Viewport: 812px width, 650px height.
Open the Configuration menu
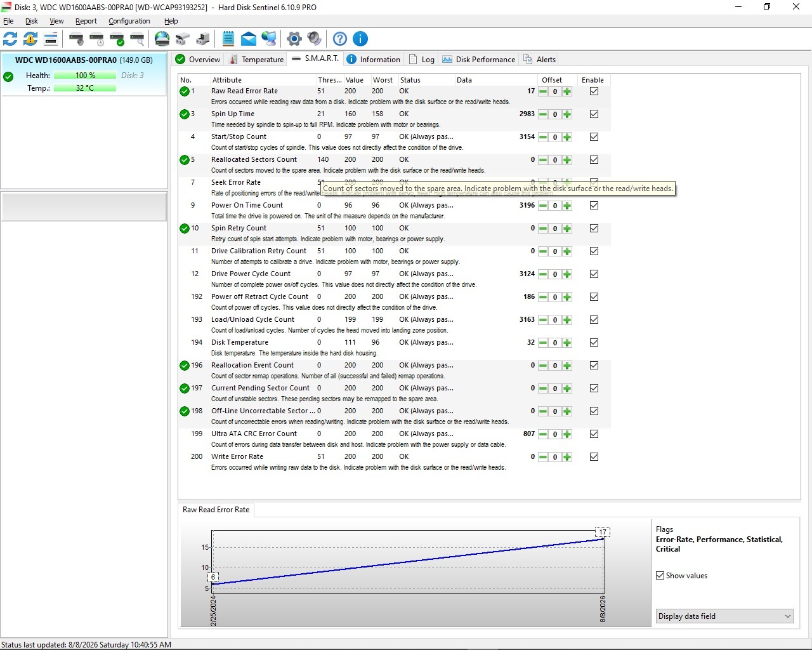click(x=129, y=21)
